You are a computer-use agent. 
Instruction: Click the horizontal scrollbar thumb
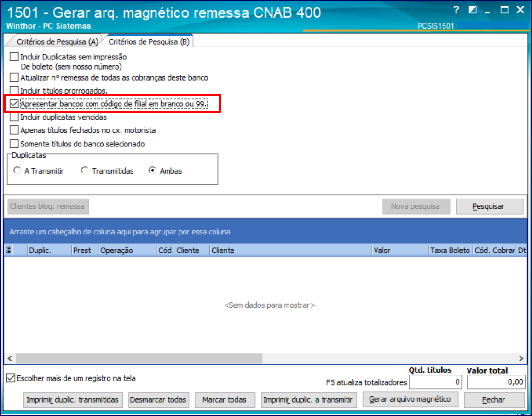point(139,358)
